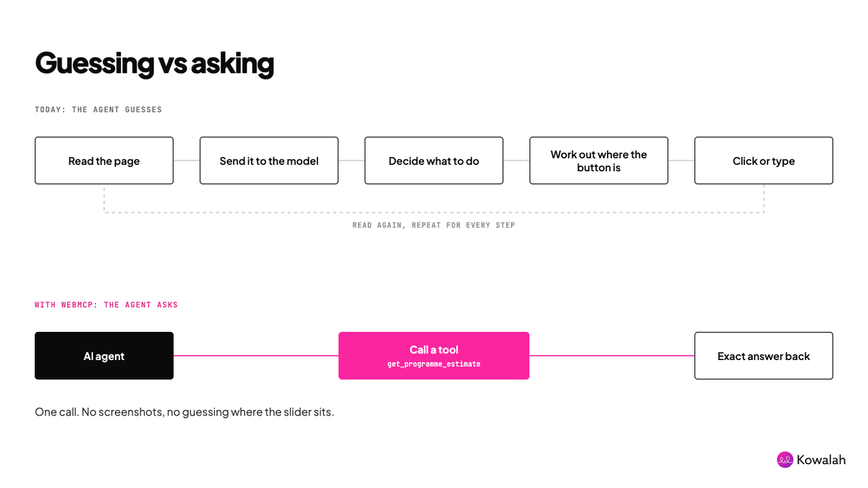The image size is (868, 488).
Task: Select the Click or type box
Action: point(764,160)
